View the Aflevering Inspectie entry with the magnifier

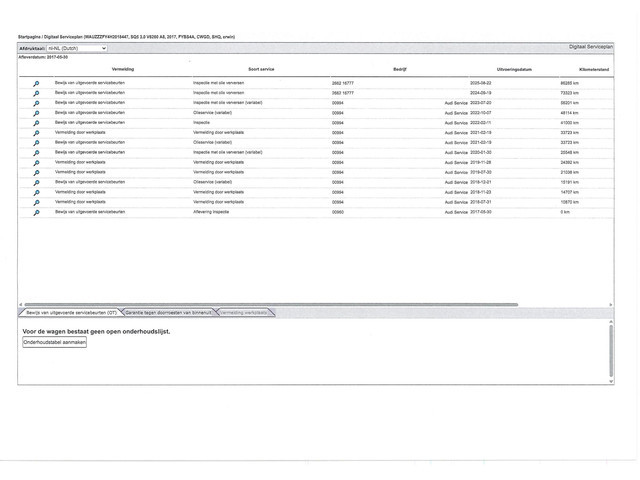point(36,212)
